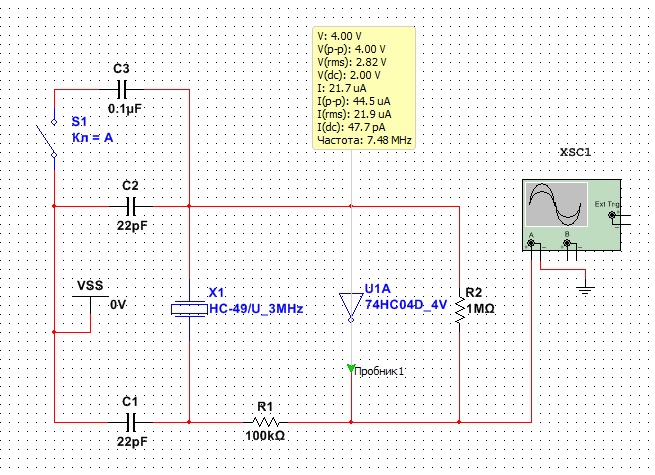This screenshot has width=655, height=475.
Task: Click oscilloscope channel A terminal
Action: click(x=531, y=243)
